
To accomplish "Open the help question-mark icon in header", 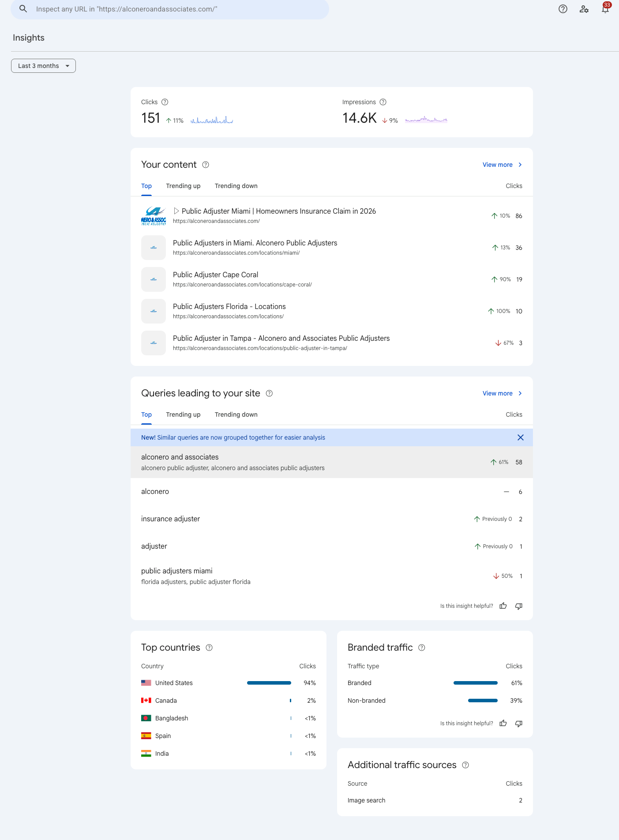I will click(x=563, y=9).
